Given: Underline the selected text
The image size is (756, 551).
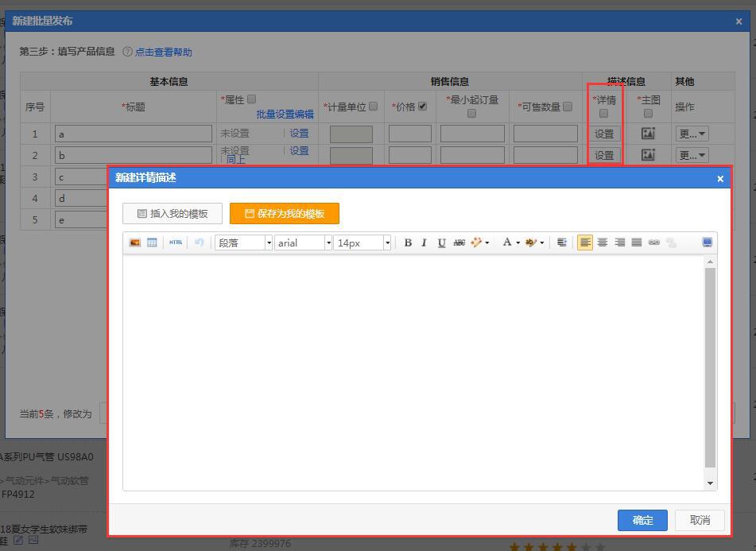Looking at the screenshot, I should click(441, 243).
